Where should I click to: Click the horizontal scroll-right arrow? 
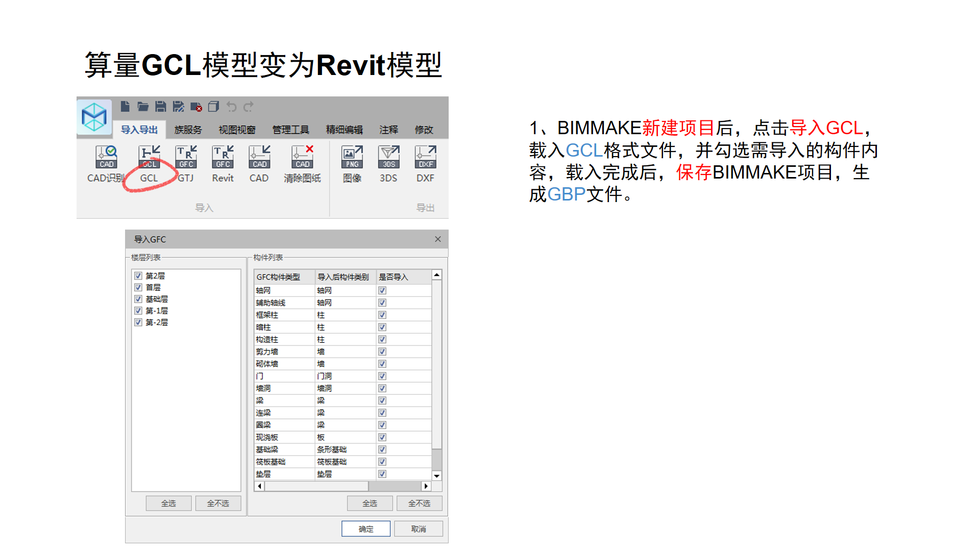(426, 486)
